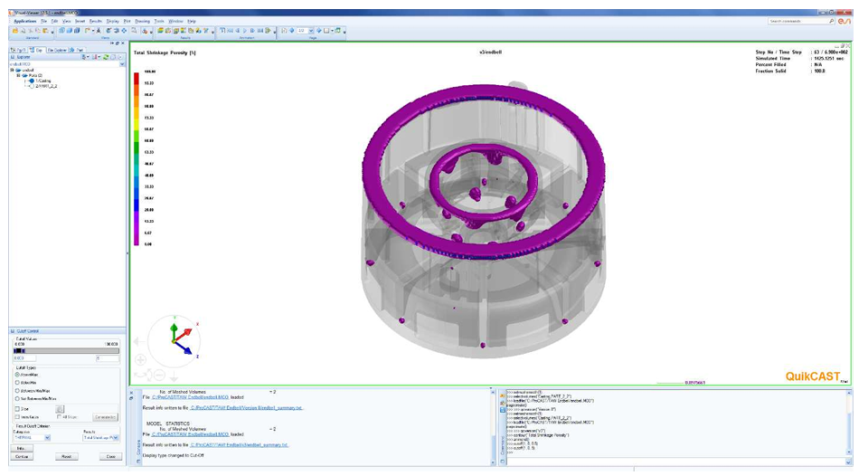Jump to last animation step
This screenshot has height=476, width=868.
[x=259, y=31]
